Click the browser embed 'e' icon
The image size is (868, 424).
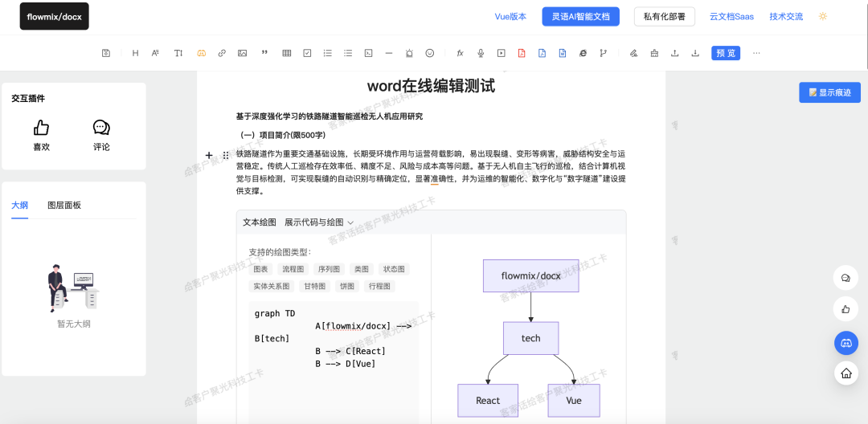(583, 53)
